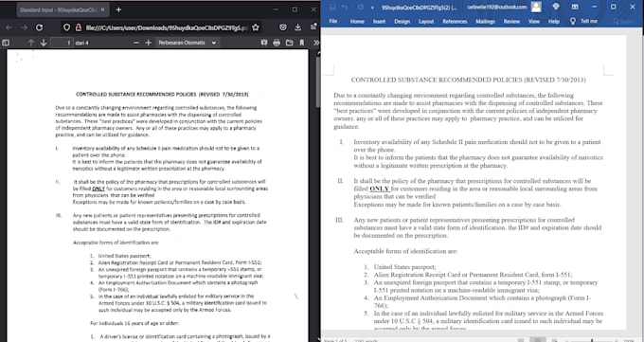Click the Share button in Word

click(x=622, y=21)
